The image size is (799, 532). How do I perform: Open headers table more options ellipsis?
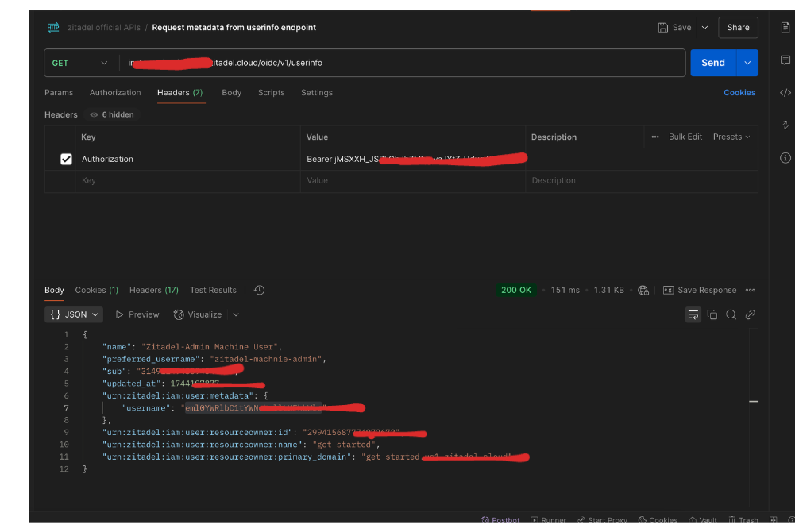coord(655,137)
